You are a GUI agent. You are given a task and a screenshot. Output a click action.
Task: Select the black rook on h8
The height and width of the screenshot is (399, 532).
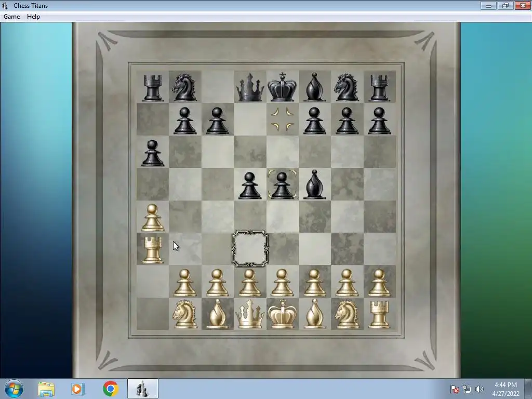tap(379, 88)
